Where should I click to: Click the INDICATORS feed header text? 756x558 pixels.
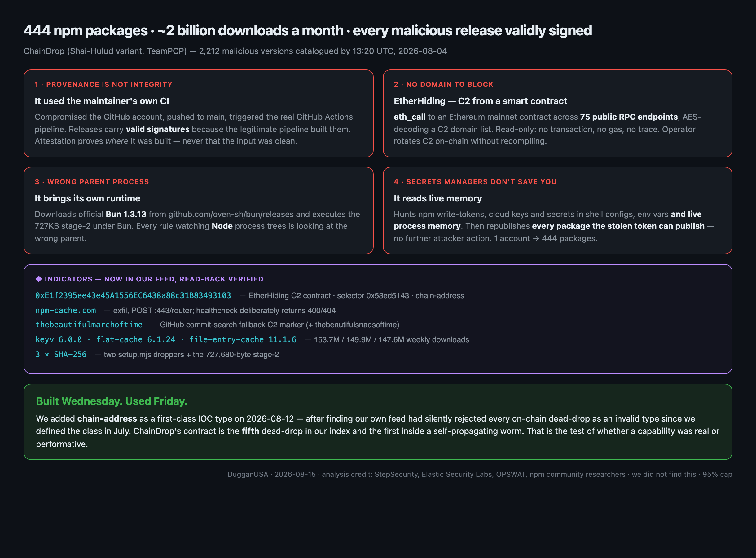pyautogui.click(x=154, y=279)
